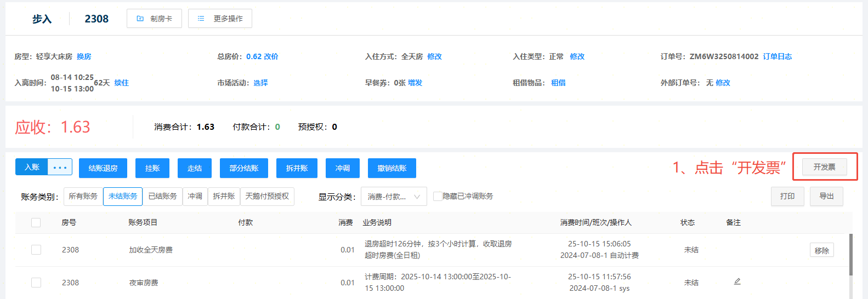The image size is (868, 299).
Task: Click the edit pencil icon in 夜审房费 row
Action: pyautogui.click(x=737, y=281)
